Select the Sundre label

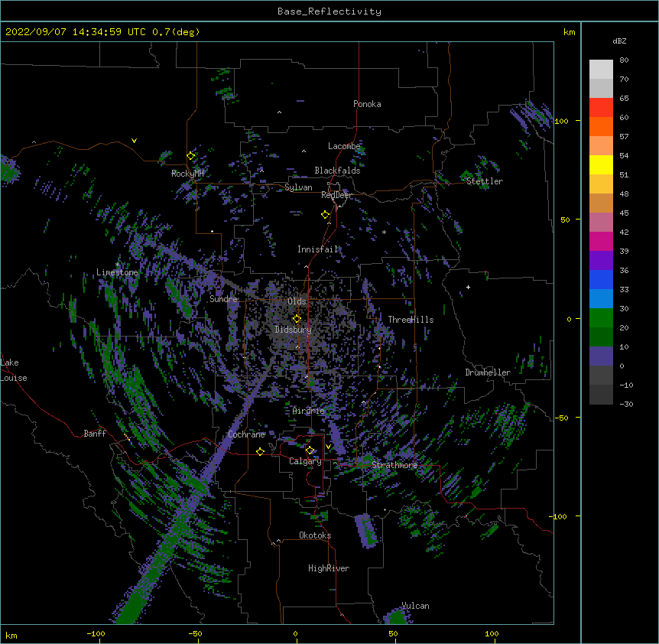point(223,299)
